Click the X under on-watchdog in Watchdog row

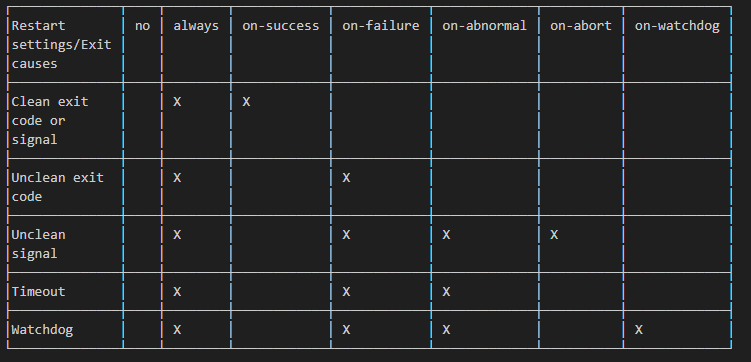coord(639,330)
